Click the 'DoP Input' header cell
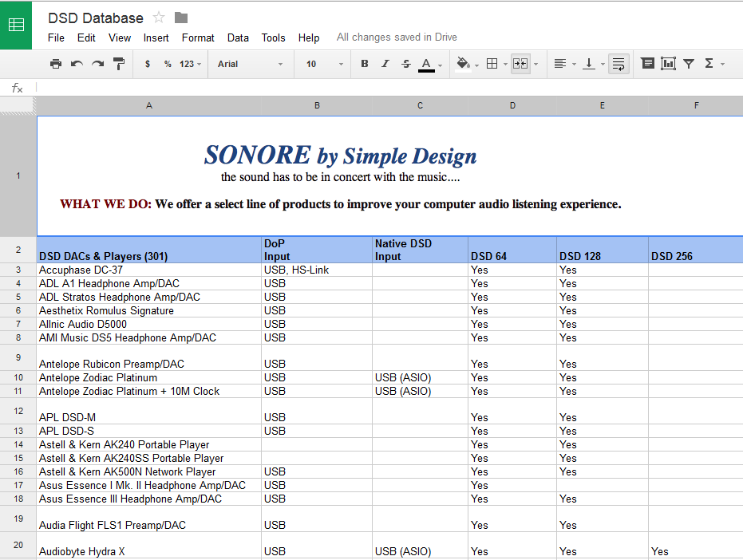The height and width of the screenshot is (560, 743). [317, 250]
